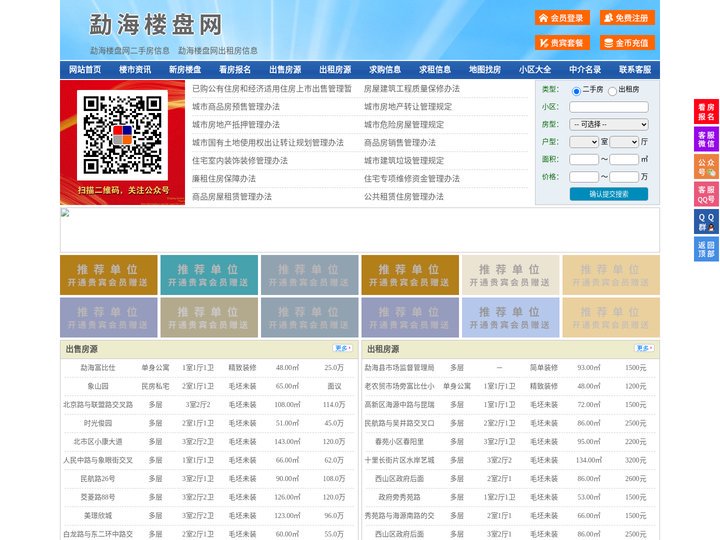The image size is (720, 540).
Task: Open 出售房源 navigation item
Action: (x=285, y=70)
